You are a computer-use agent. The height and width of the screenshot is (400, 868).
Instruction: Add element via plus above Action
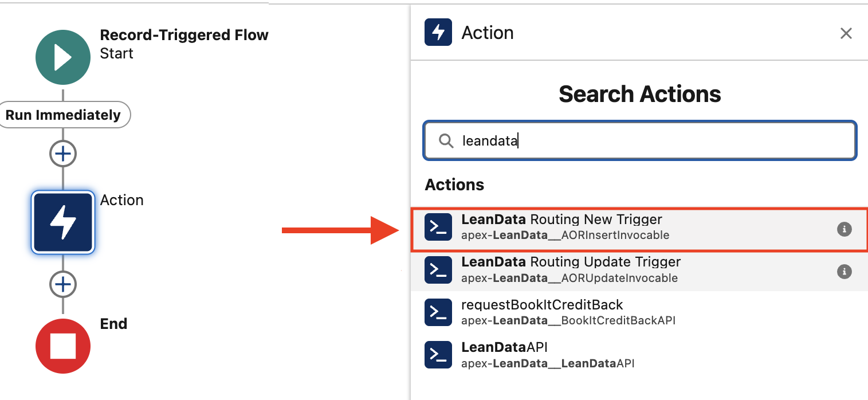click(62, 154)
